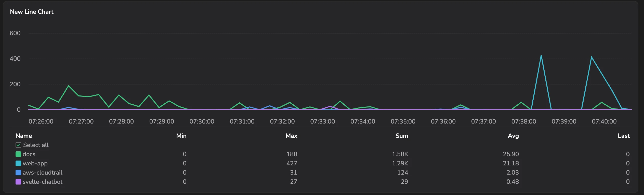This screenshot has height=195, width=644.
Task: Click the 427 max value for web-app
Action: point(292,163)
